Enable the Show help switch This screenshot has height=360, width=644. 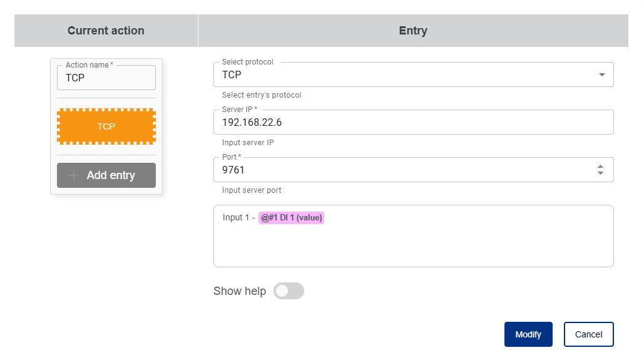pyautogui.click(x=289, y=291)
